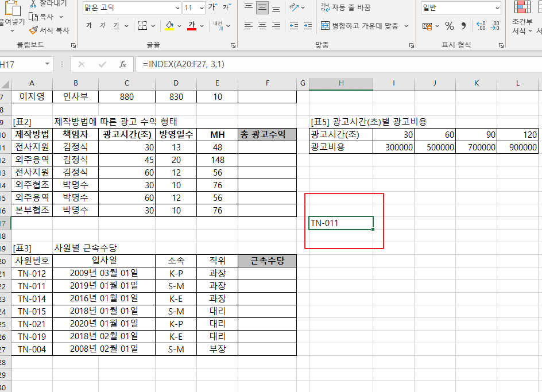
Task: Apply the yellow fill color bucket
Action: [169, 26]
